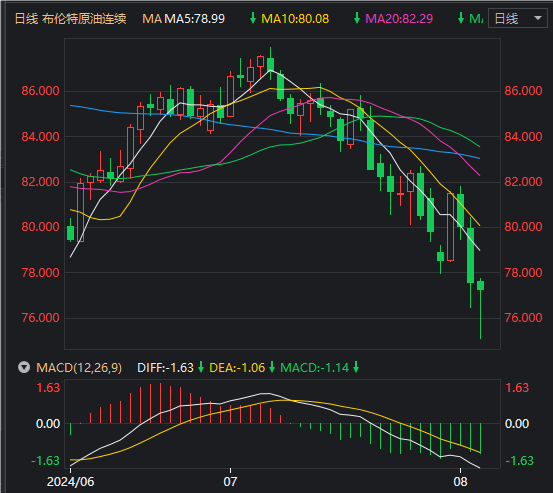Expand the MACD indicator menu triangle
The height and width of the screenshot is (493, 553).
(x=24, y=367)
